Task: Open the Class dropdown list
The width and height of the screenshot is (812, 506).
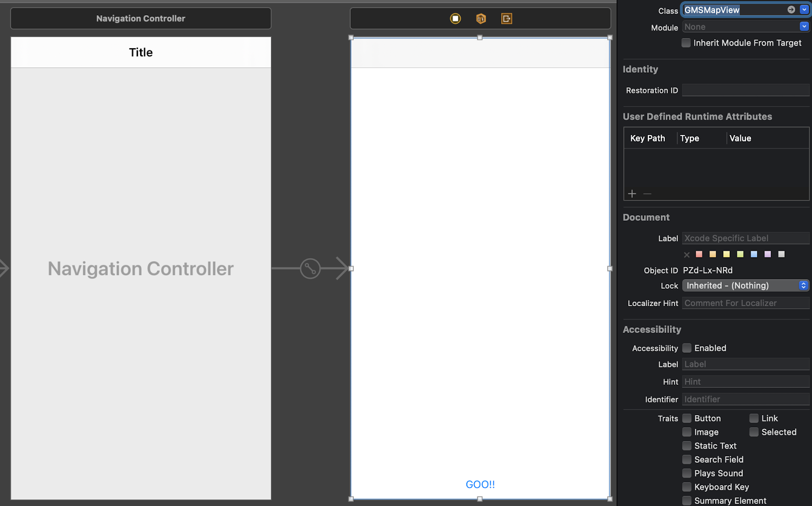Action: [804, 10]
